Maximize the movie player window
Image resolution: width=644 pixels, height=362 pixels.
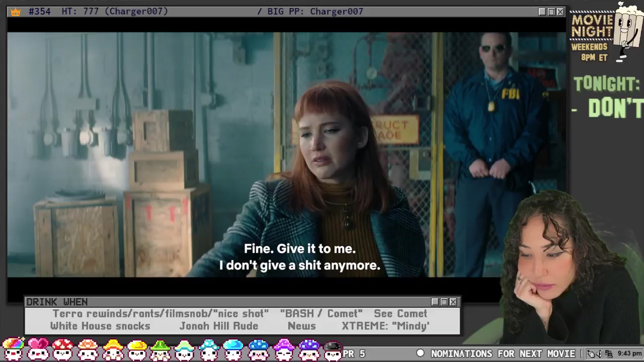[x=551, y=12]
